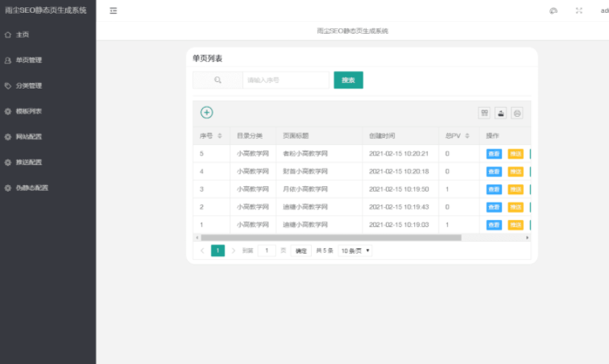The height and width of the screenshot is (364, 609).
Task: Click the print table icon
Action: tap(517, 114)
